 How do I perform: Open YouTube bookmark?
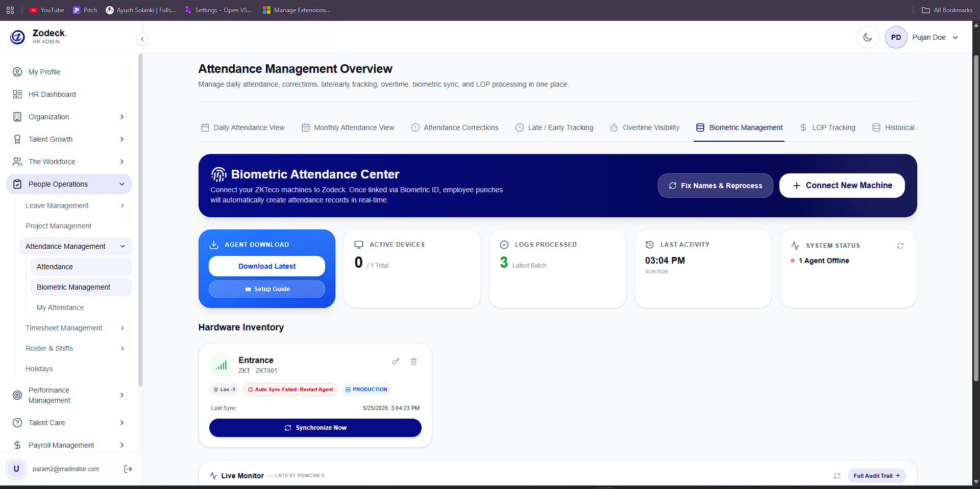(x=47, y=10)
